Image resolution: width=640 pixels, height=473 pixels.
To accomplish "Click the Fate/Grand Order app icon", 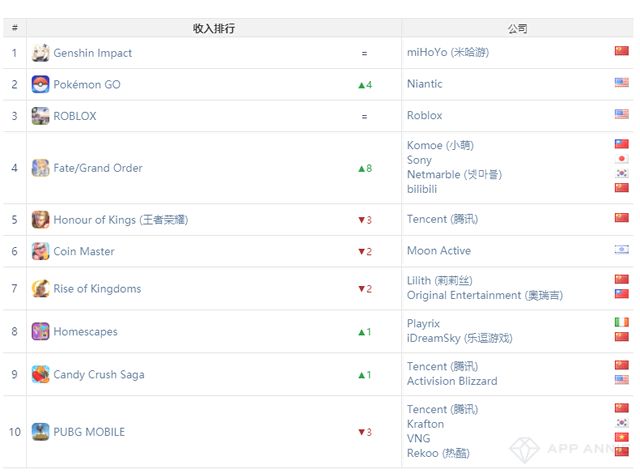I will pyautogui.click(x=40, y=168).
